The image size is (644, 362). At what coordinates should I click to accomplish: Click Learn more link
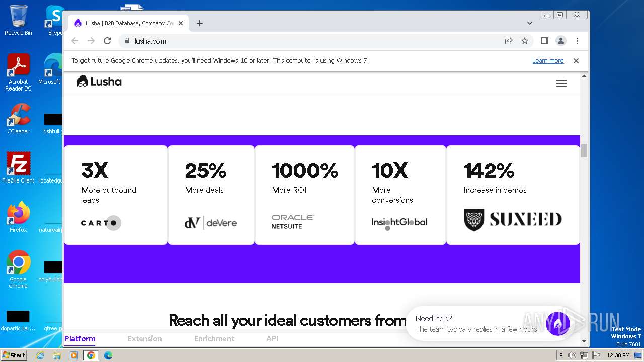click(548, 60)
